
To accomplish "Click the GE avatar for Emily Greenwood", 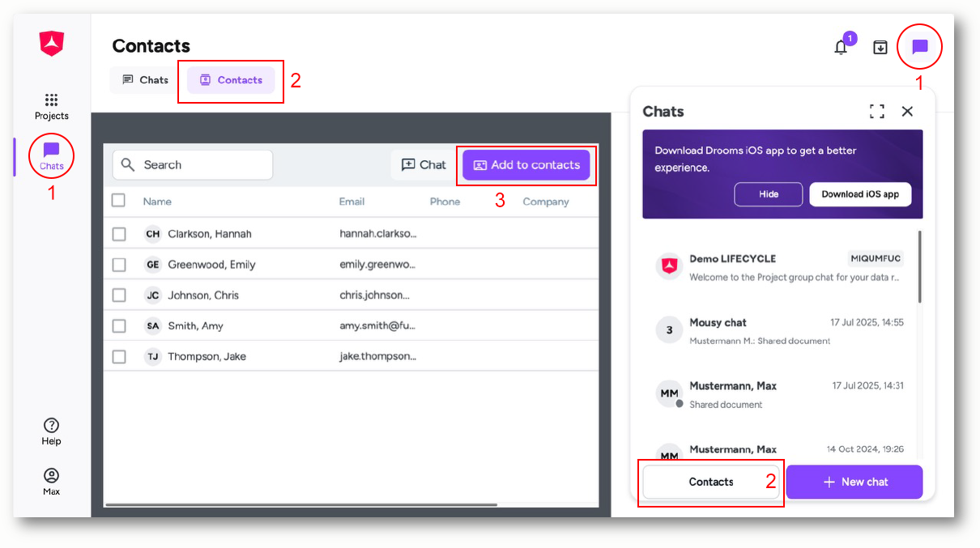I will click(152, 265).
